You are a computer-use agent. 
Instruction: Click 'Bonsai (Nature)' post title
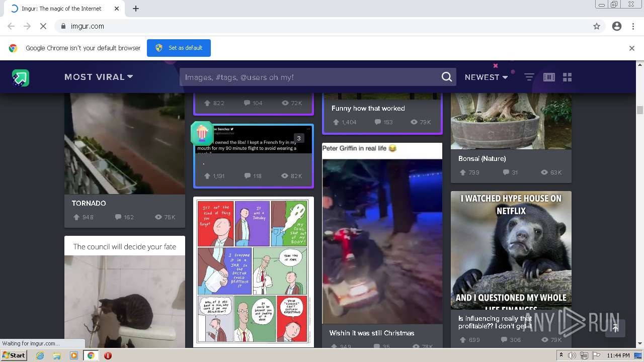(482, 158)
